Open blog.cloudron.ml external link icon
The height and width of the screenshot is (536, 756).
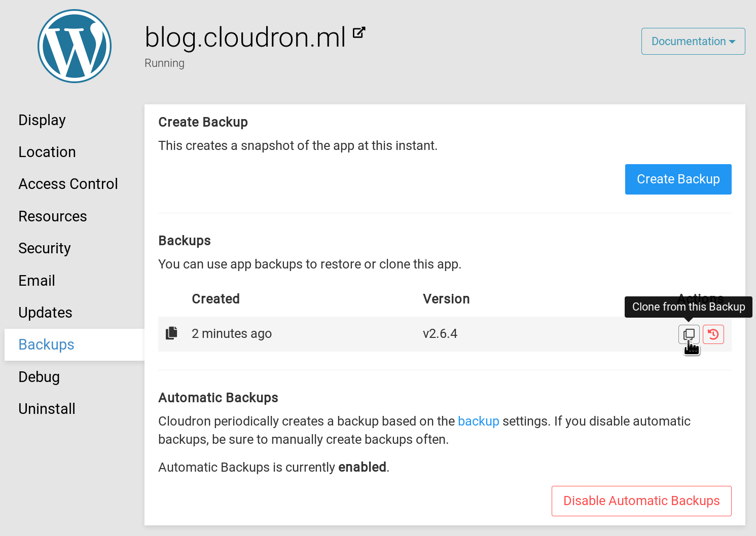359,33
